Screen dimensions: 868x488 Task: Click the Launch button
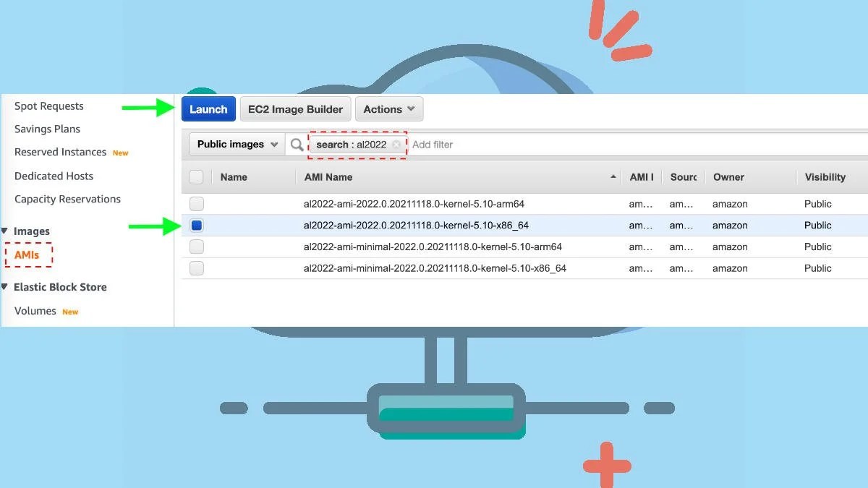(208, 108)
